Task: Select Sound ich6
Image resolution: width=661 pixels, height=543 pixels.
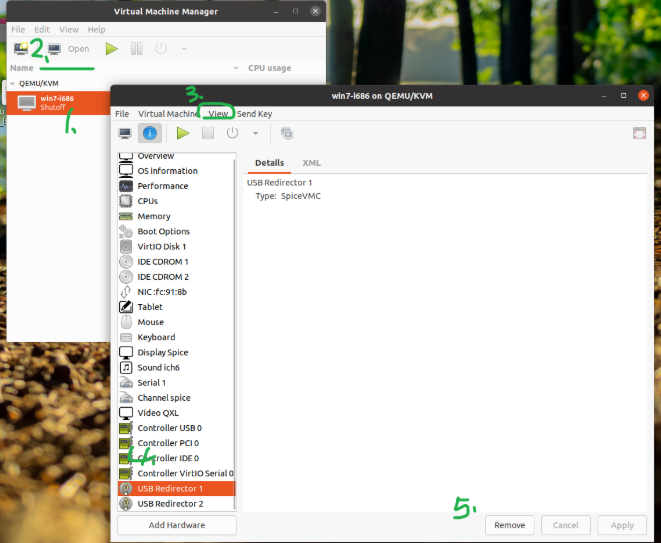Action: coord(176,368)
